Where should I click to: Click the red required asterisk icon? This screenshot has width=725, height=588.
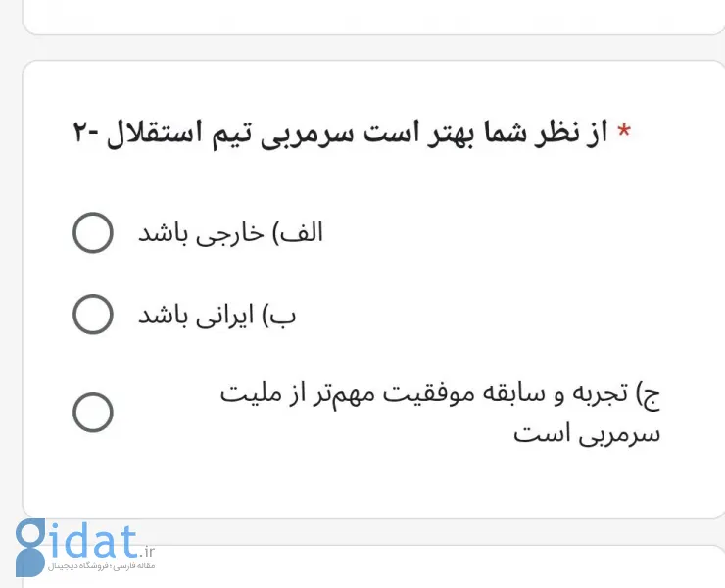click(624, 130)
